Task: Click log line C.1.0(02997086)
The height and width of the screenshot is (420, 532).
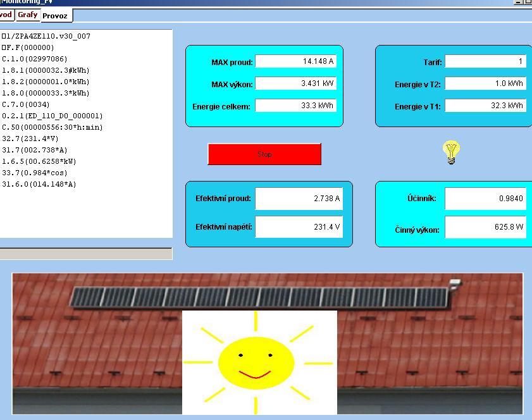Action: [35, 59]
